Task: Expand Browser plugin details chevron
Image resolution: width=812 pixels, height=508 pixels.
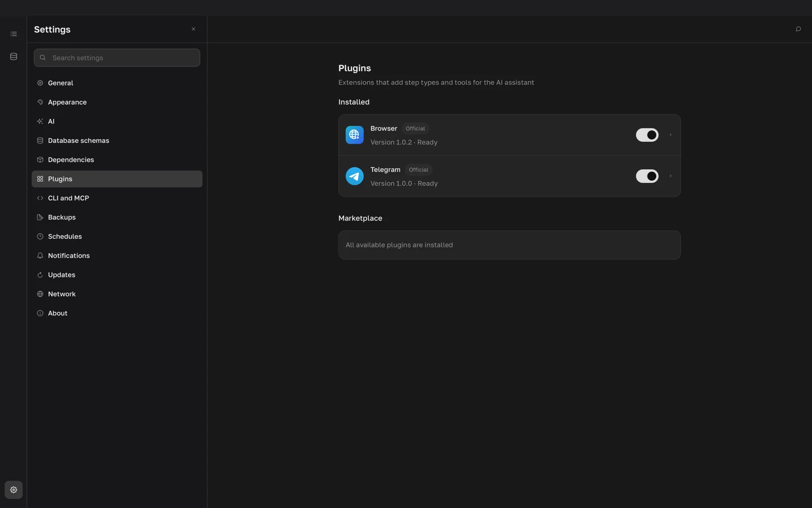Action: click(670, 135)
